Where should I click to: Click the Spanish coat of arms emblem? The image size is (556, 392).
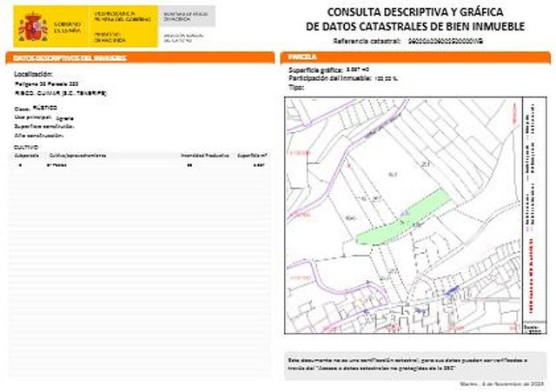tap(33, 27)
